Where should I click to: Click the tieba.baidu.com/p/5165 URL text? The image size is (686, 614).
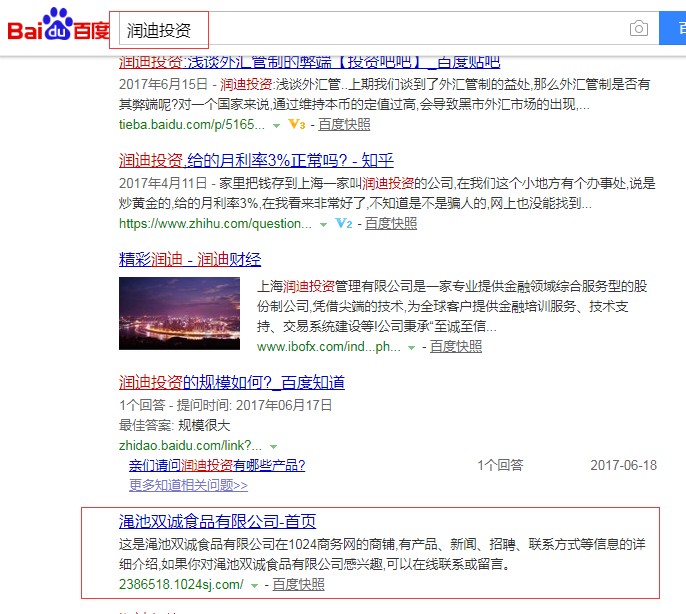point(192,125)
